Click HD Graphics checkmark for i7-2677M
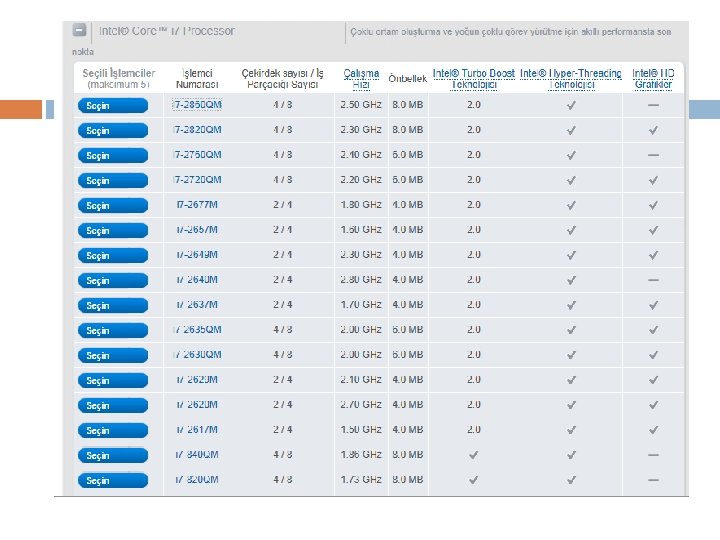The height and width of the screenshot is (540, 720). pos(653,205)
